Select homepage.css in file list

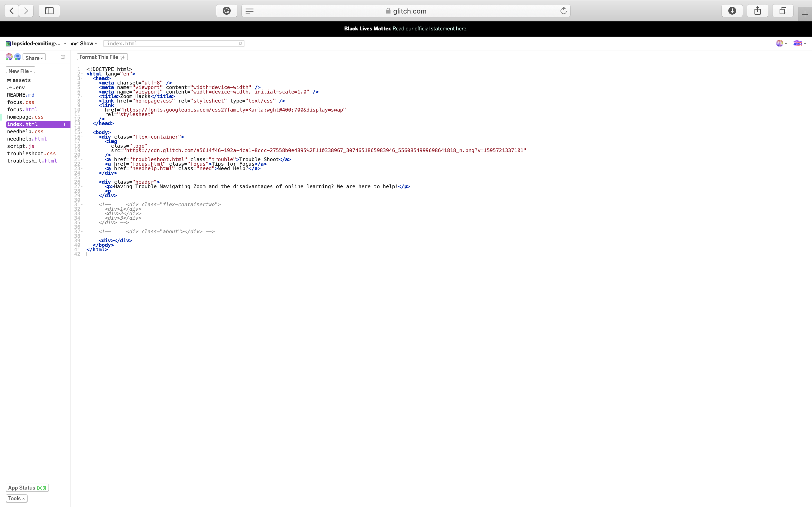pos(25,117)
